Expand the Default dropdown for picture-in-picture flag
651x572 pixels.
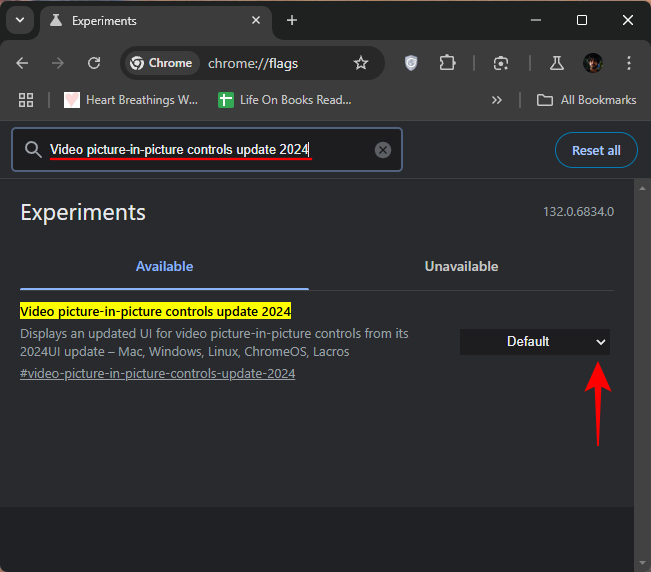pos(535,342)
